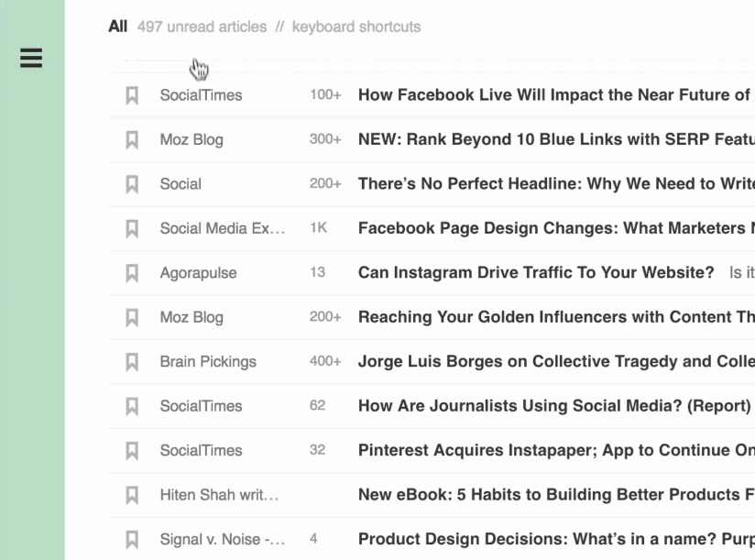Open the hamburger menu in the green sidebar
Screen dimensions: 755x560
[31, 58]
